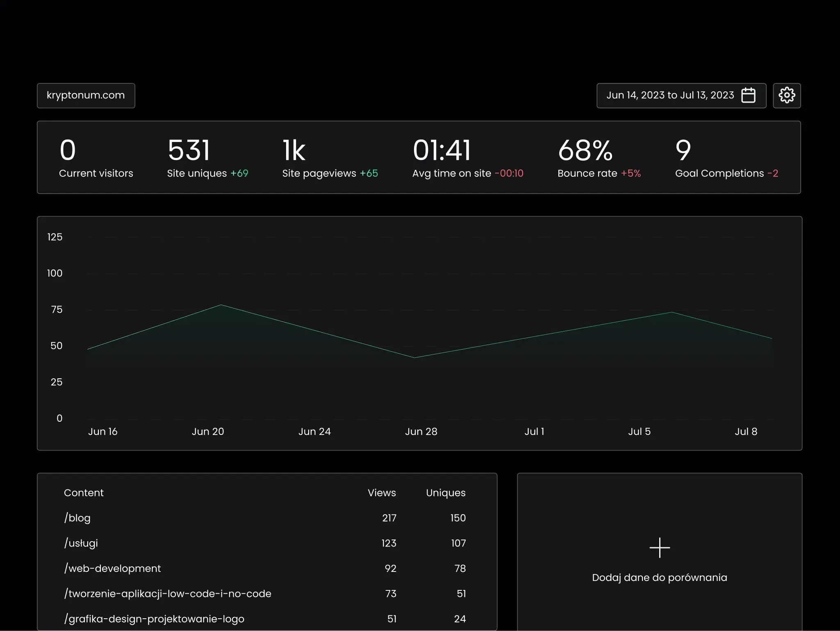Viewport: 840px width, 631px height.
Task: Click the chart peak near Jun 20
Action: click(221, 304)
